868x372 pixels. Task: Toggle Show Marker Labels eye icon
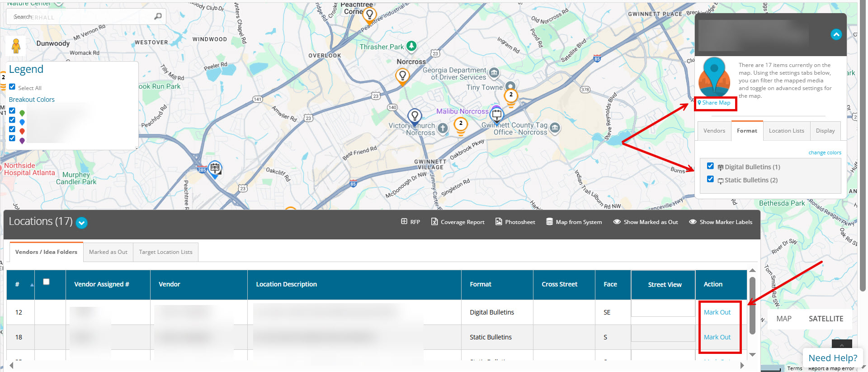pos(693,222)
